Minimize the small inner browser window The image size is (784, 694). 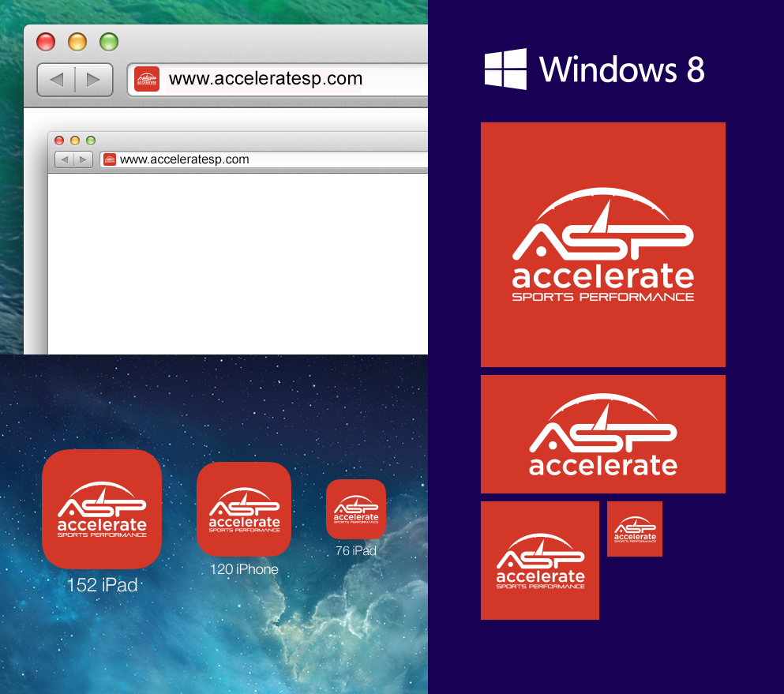75,141
